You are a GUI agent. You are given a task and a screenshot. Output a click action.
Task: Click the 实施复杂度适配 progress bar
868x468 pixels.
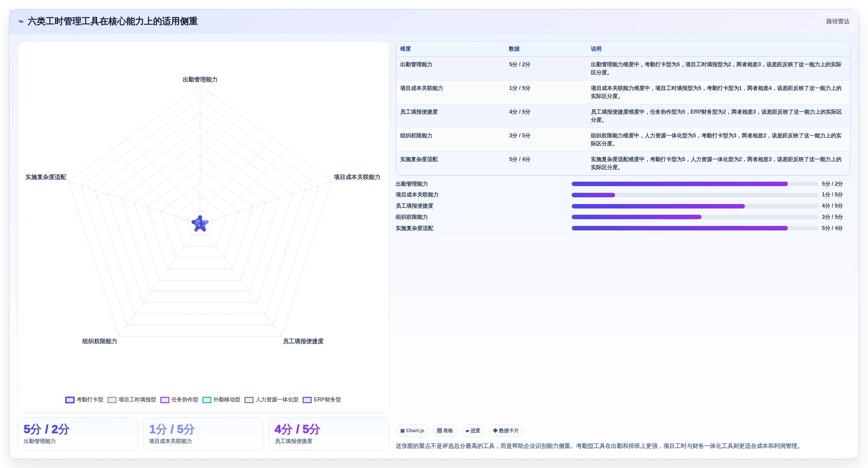click(695, 228)
